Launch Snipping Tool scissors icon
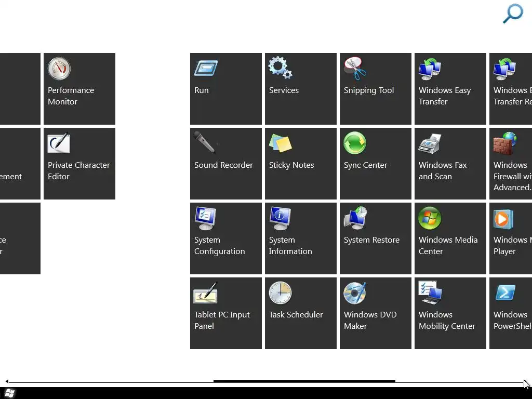 (355, 68)
